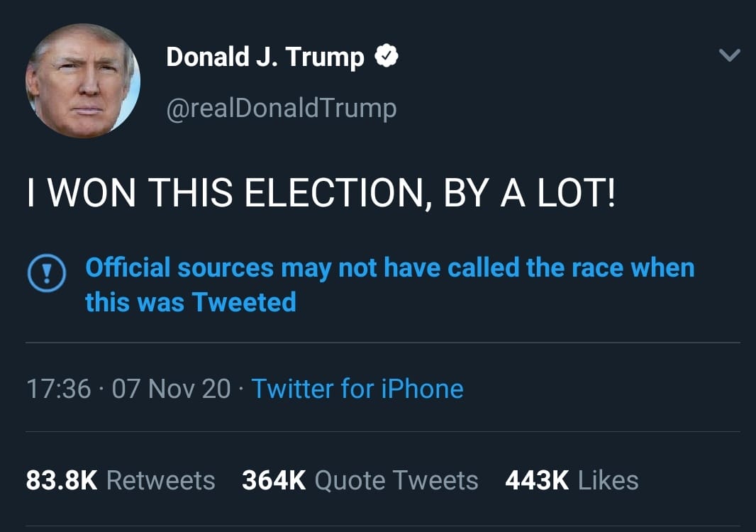Click the 07 Nov 20 date
Viewport: 756px width, 532px height.
(171, 389)
